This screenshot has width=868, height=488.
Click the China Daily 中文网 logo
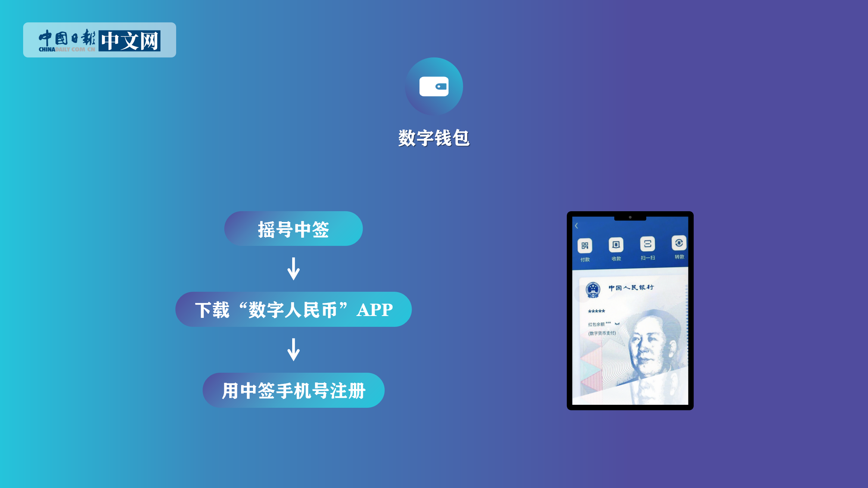pyautogui.click(x=100, y=39)
